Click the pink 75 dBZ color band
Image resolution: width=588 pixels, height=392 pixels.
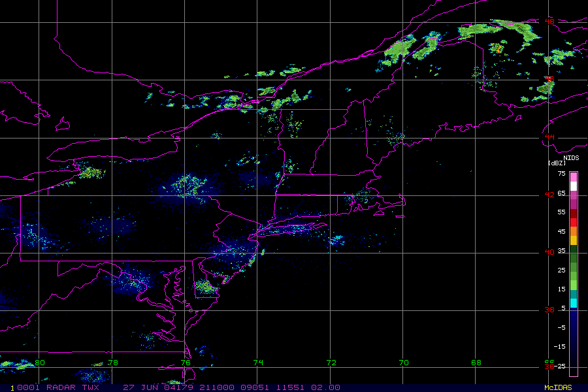click(574, 177)
